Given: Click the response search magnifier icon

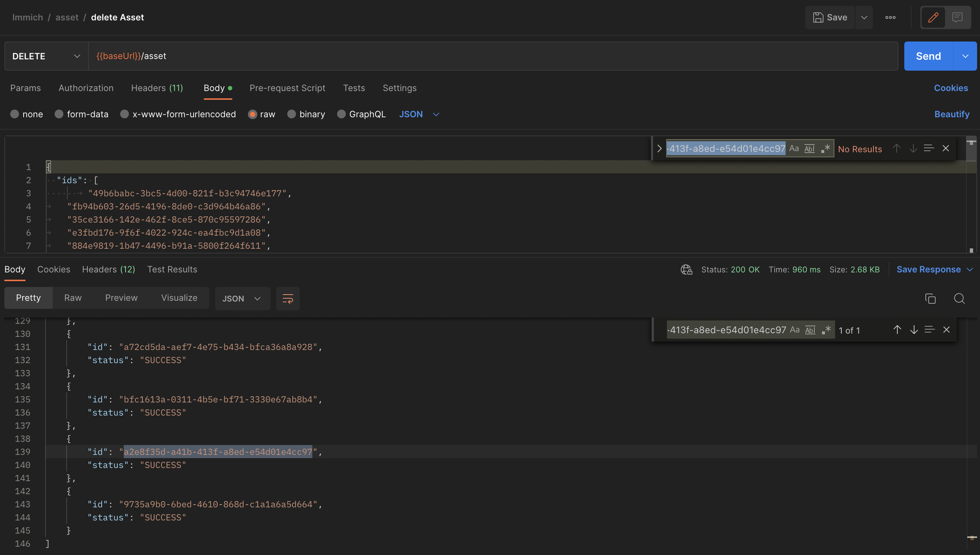Looking at the screenshot, I should coord(959,299).
